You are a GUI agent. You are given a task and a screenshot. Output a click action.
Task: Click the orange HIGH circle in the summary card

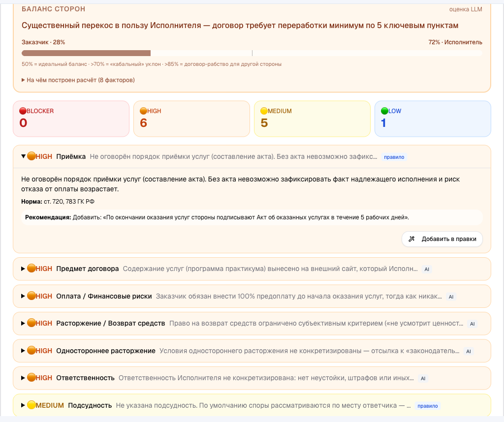point(143,111)
